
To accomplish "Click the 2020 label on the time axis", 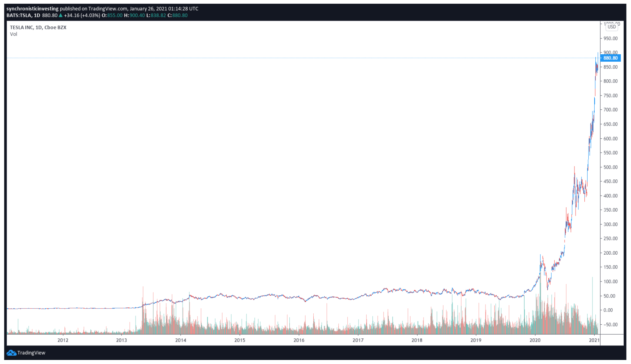I will (535, 340).
